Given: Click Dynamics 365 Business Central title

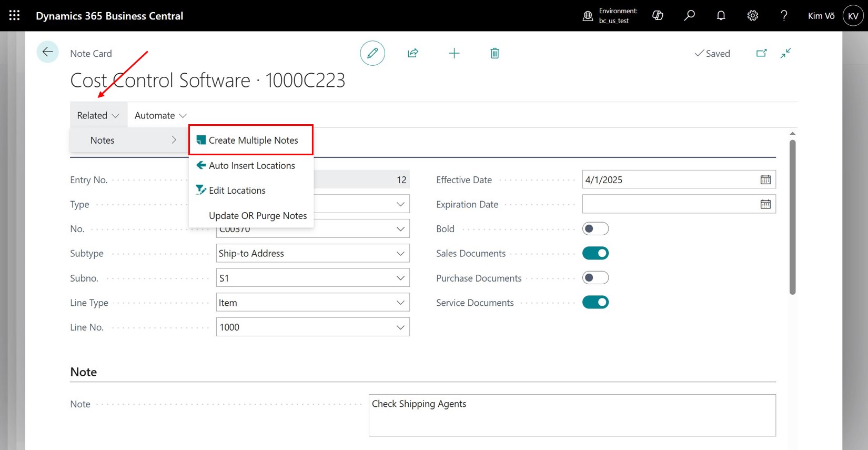Looking at the screenshot, I should (x=109, y=16).
